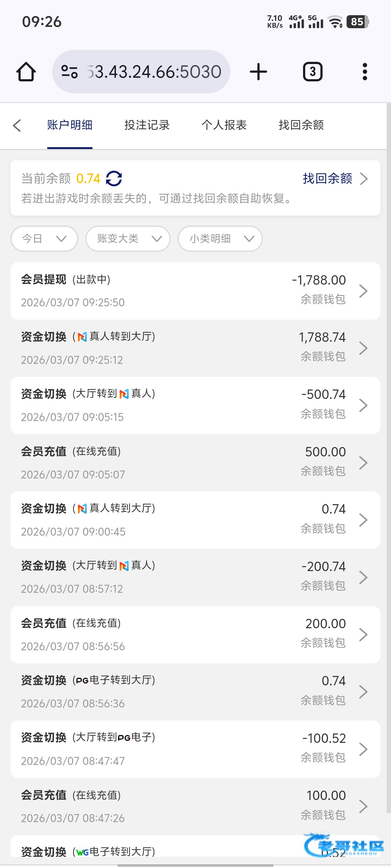Image resolution: width=391 pixels, height=868 pixels.
Task: Open the 小类明细 subcategory dropdown
Action: pyautogui.click(x=220, y=239)
